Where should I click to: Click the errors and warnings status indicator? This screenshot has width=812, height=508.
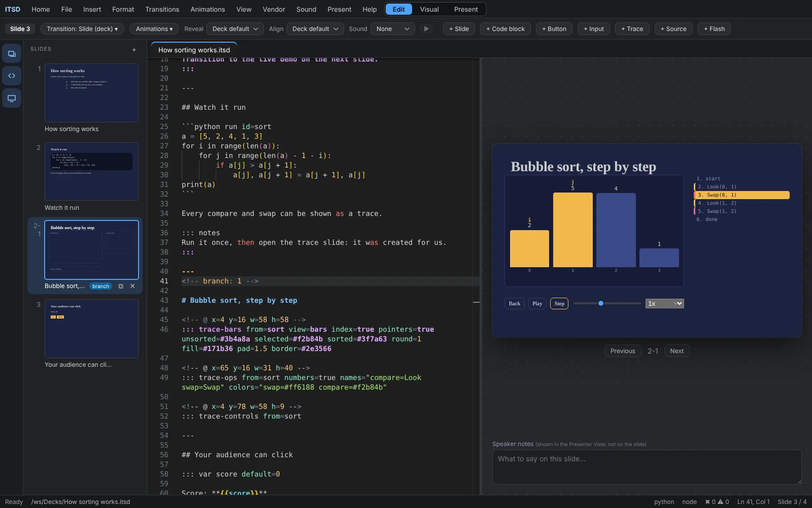click(x=717, y=502)
